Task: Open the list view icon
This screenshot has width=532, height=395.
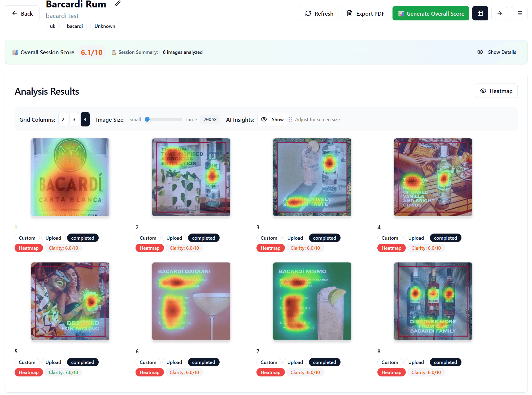Action: 519,13
